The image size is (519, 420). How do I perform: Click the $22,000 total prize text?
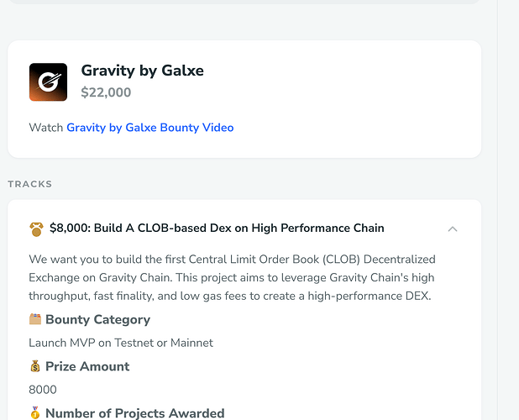[x=106, y=92]
